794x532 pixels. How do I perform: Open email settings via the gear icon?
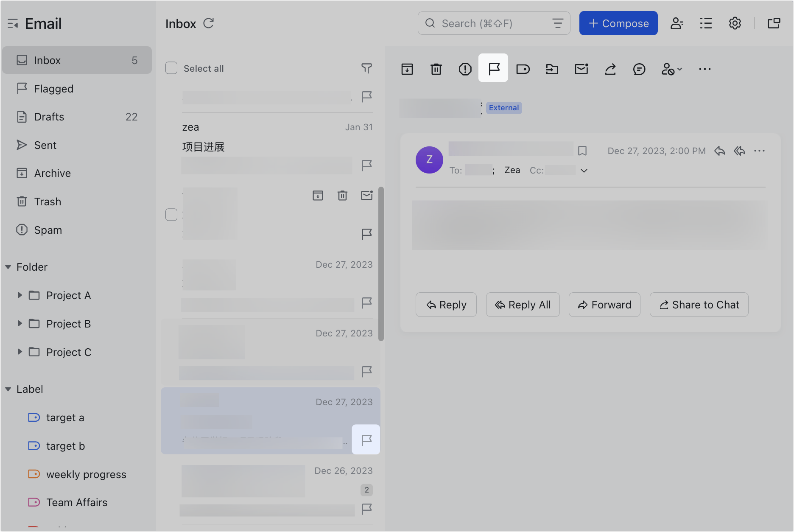click(735, 23)
